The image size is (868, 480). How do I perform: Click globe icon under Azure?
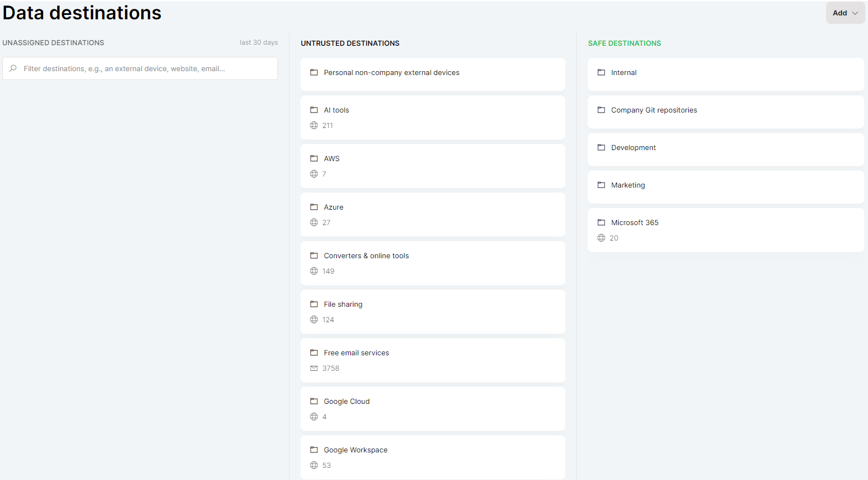[x=314, y=222]
